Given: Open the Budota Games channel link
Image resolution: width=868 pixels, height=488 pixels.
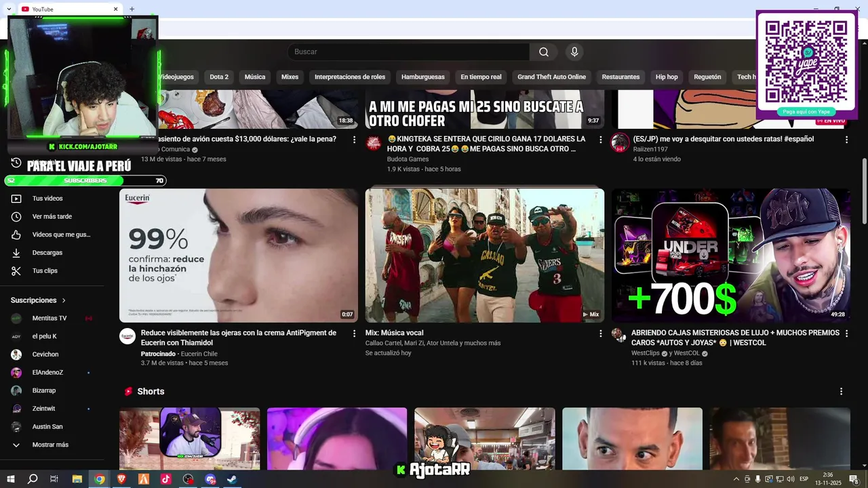Looking at the screenshot, I should tap(408, 159).
